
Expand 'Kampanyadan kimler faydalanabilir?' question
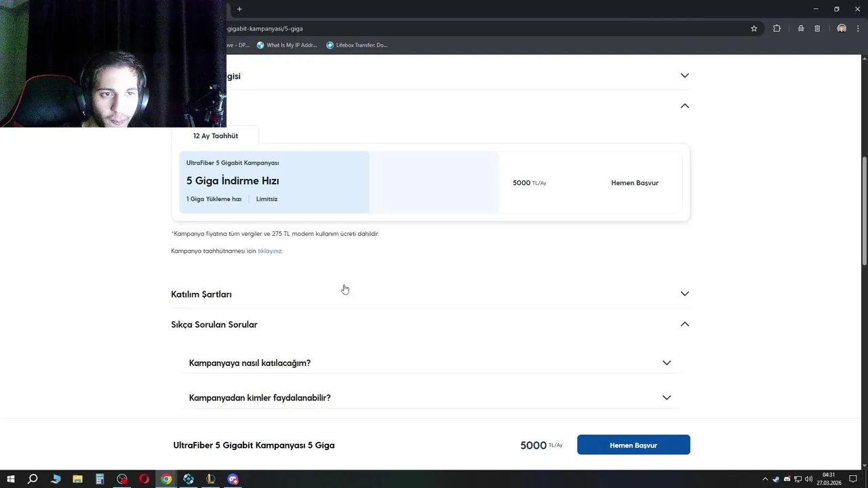pyautogui.click(x=431, y=398)
